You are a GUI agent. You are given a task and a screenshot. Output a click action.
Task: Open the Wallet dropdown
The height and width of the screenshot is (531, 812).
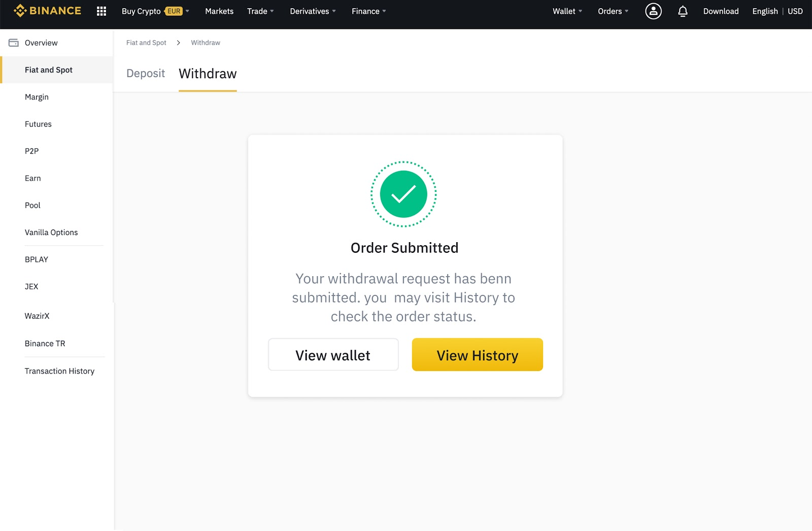click(567, 11)
